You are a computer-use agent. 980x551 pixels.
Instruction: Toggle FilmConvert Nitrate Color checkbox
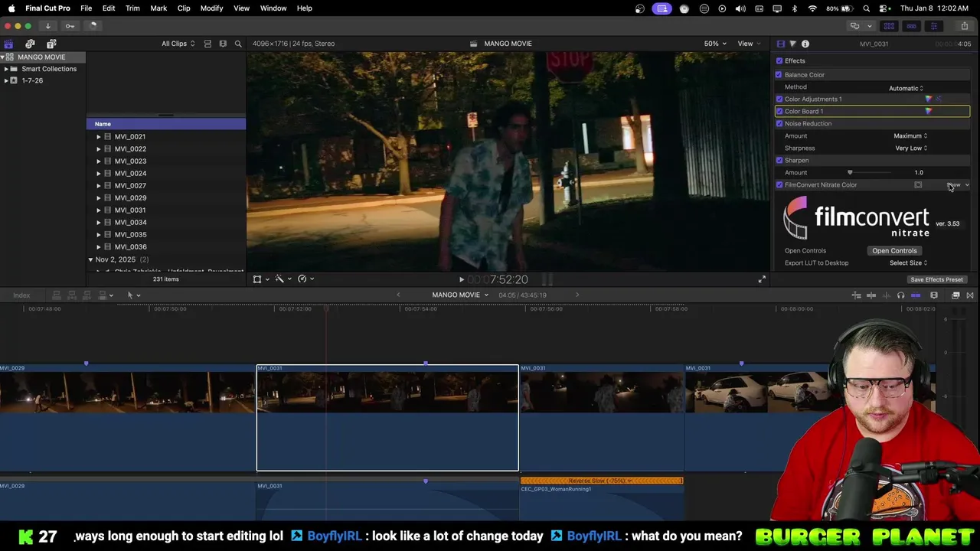[x=779, y=184]
